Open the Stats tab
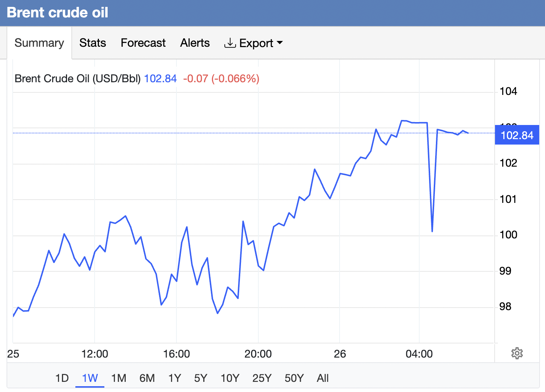545x392 pixels. pos(92,43)
